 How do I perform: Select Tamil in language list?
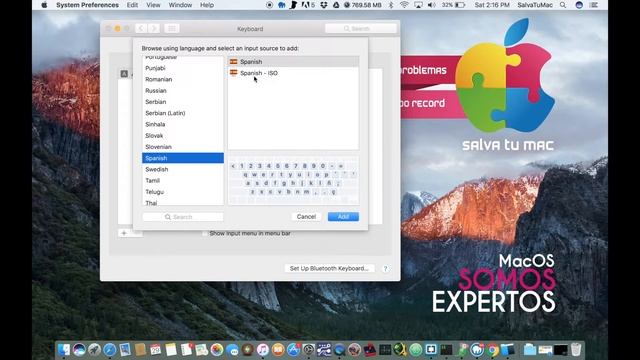pyautogui.click(x=183, y=180)
